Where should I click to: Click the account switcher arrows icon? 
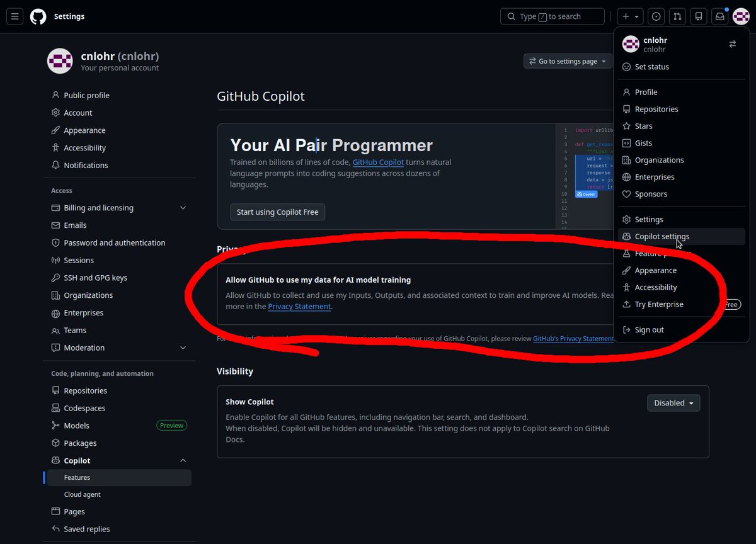733,44
